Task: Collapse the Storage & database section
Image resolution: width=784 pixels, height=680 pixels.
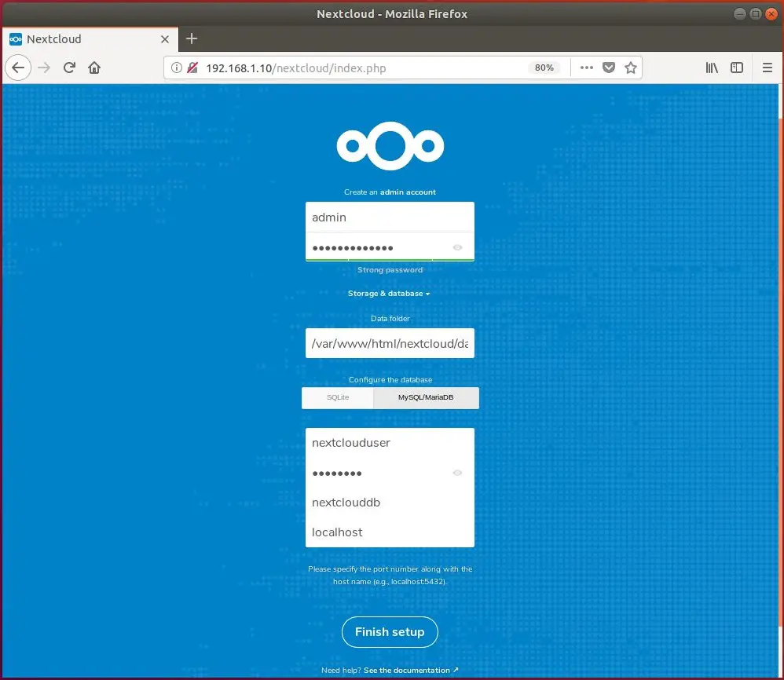Action: pyautogui.click(x=389, y=294)
